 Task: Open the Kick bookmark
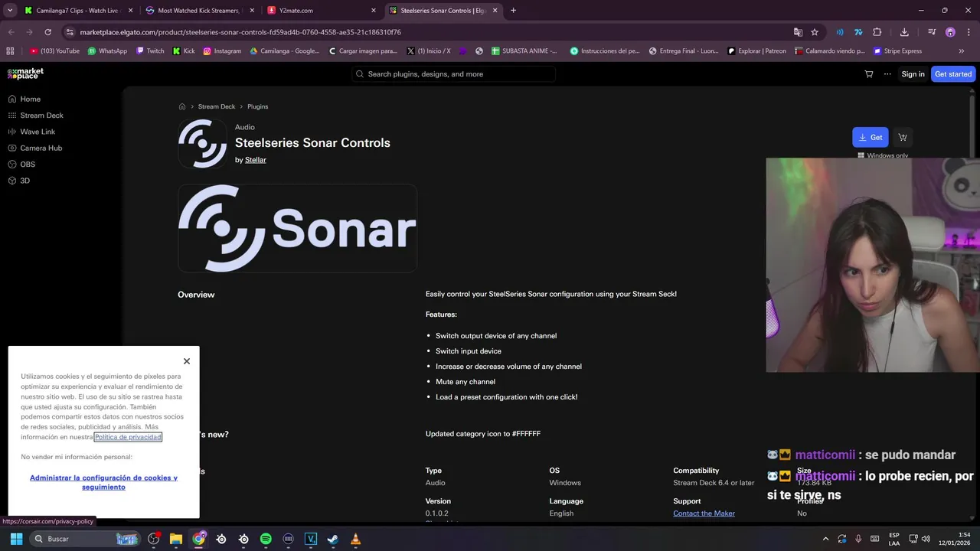click(184, 51)
